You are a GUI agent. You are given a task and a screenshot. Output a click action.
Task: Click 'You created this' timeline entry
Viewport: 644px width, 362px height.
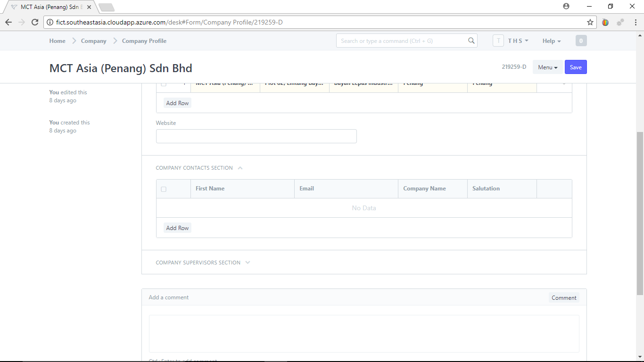point(69,126)
